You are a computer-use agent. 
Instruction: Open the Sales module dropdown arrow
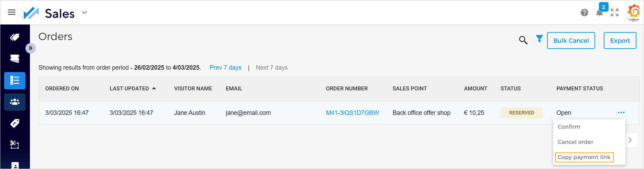(x=84, y=13)
